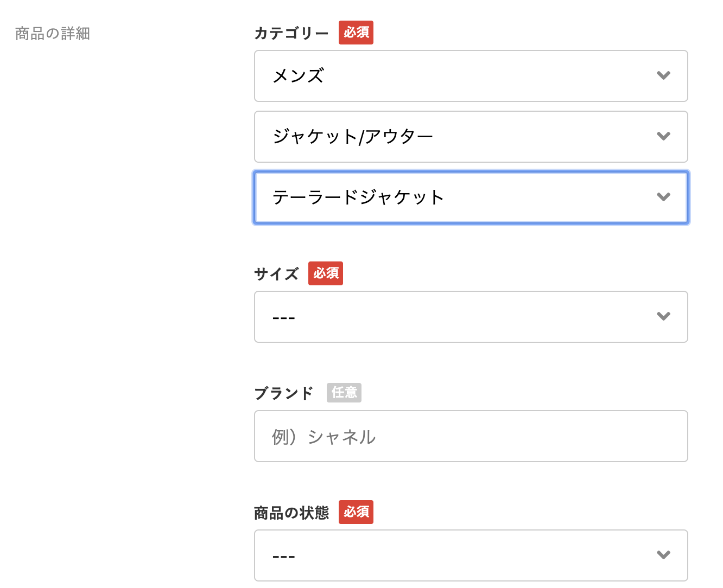Click the 商品の状態 field label
Image resolution: width=723 pixels, height=588 pixels.
291,513
